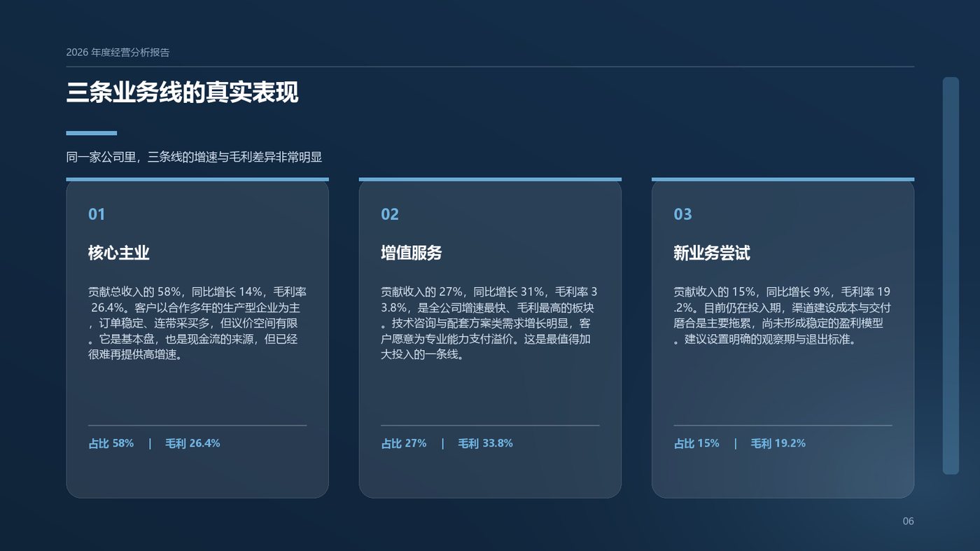This screenshot has height=551, width=980.
Task: Click the card heading "核心主业"
Action: 119,253
